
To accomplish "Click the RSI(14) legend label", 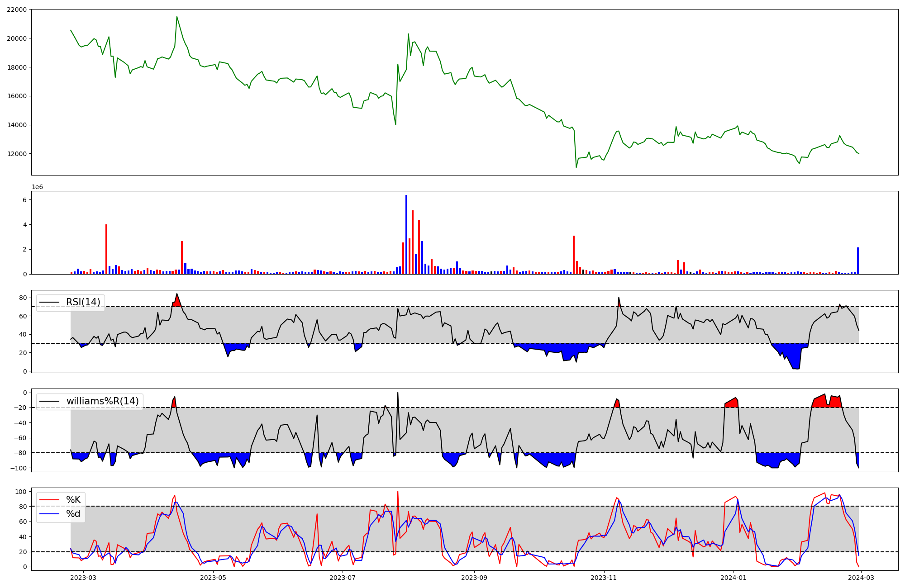I will coord(83,302).
